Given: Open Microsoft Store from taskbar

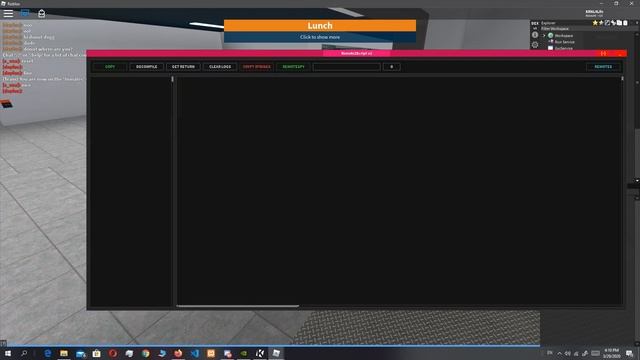Looking at the screenshot, I should (97, 353).
